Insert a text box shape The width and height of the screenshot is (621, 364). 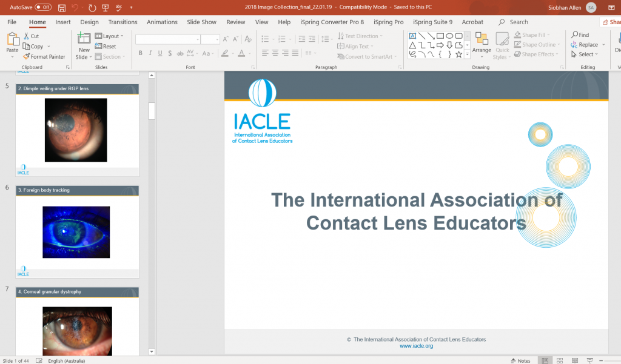click(412, 36)
